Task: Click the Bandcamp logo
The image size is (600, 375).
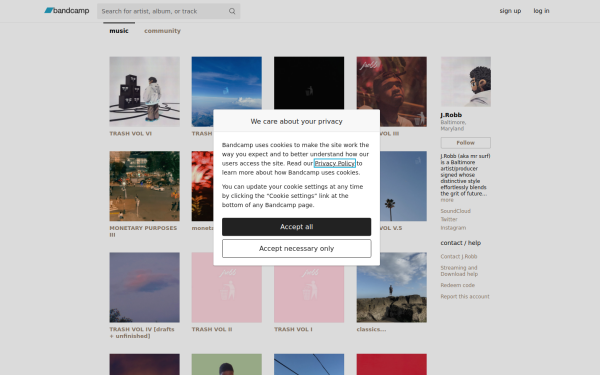Action: [67, 11]
